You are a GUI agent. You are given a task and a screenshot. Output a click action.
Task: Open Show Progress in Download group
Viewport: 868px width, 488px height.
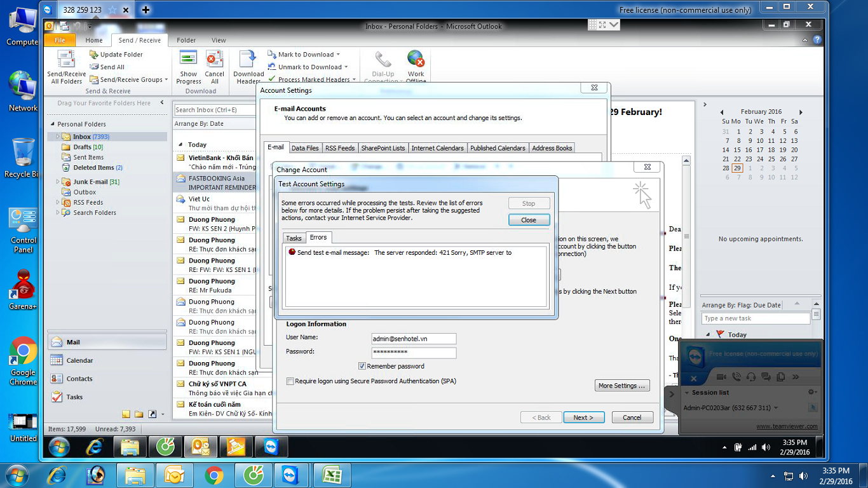[x=188, y=67]
